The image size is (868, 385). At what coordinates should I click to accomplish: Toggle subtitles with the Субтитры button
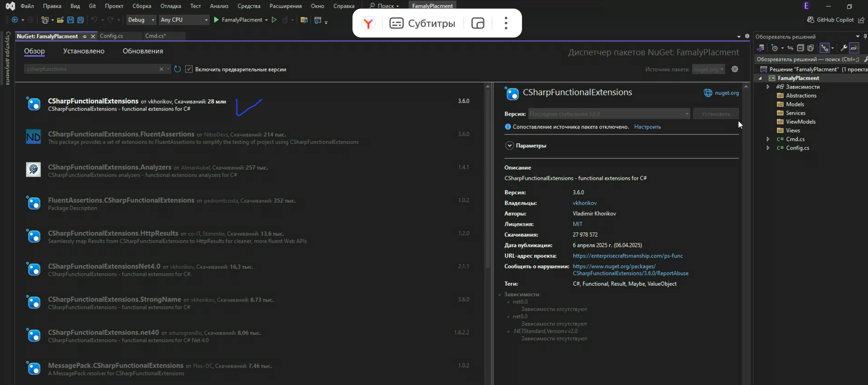click(x=422, y=23)
